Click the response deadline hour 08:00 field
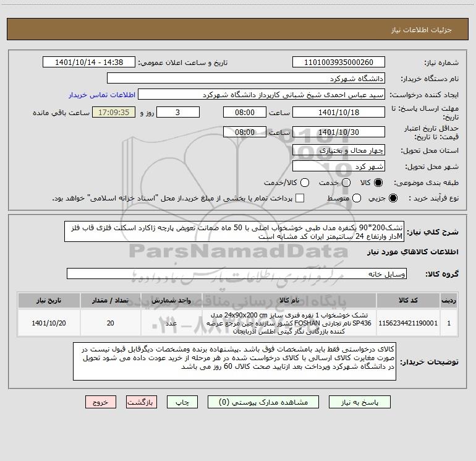The image size is (476, 461). pos(245,112)
